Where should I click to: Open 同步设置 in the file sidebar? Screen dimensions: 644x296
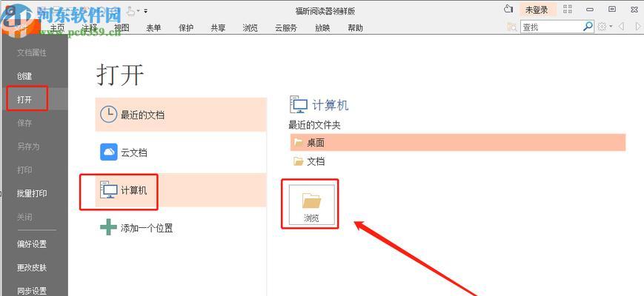32,291
